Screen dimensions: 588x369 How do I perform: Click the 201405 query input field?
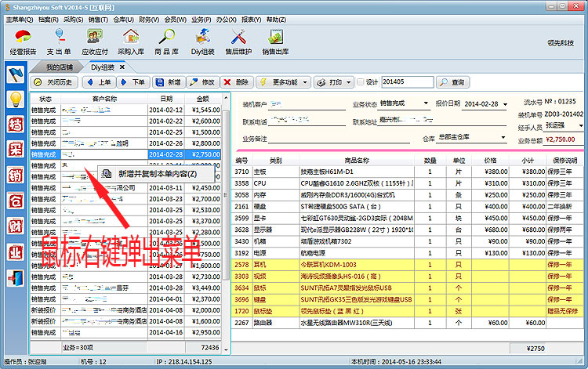tap(407, 82)
